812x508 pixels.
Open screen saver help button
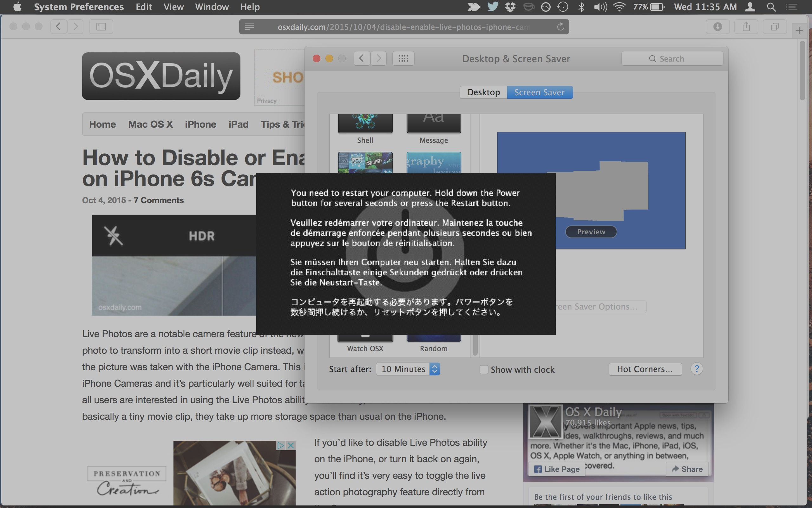coord(697,369)
